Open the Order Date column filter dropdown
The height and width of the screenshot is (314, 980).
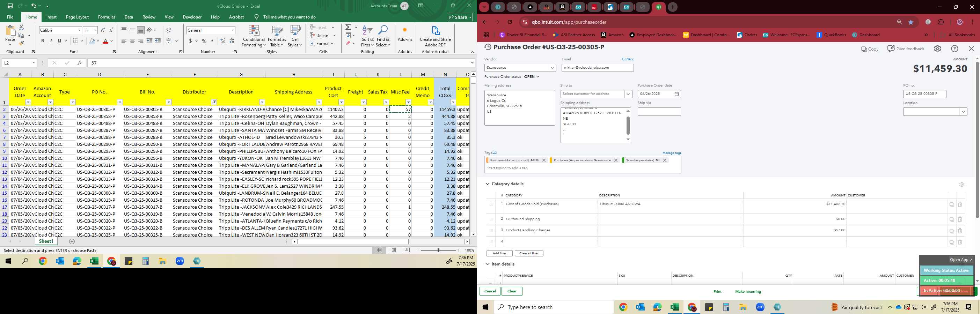coord(28,102)
